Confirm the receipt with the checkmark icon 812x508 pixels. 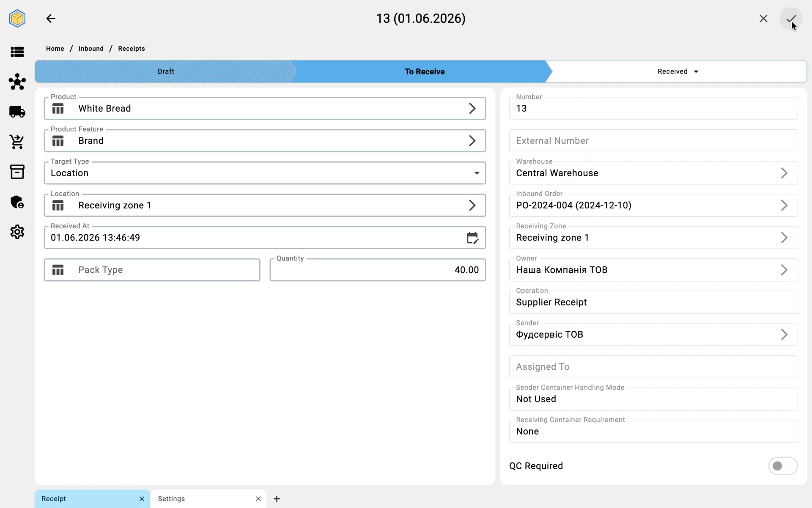[x=791, y=19]
